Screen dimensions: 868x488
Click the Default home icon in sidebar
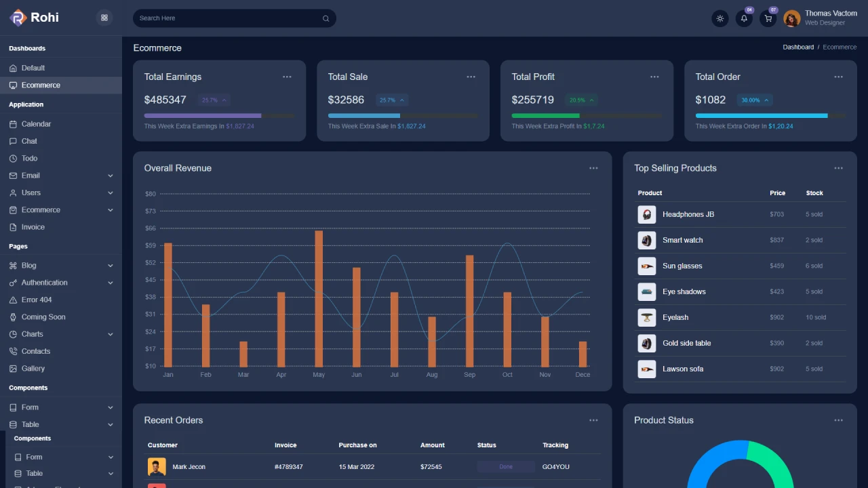coord(13,68)
